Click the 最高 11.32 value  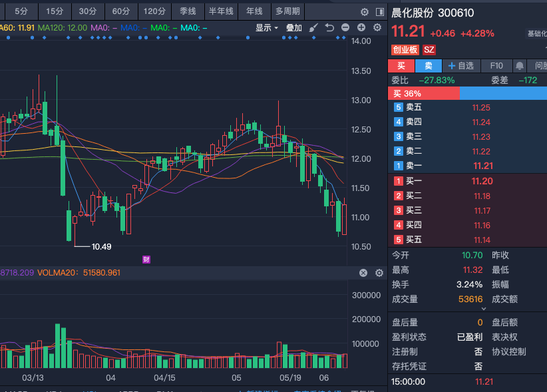click(473, 270)
